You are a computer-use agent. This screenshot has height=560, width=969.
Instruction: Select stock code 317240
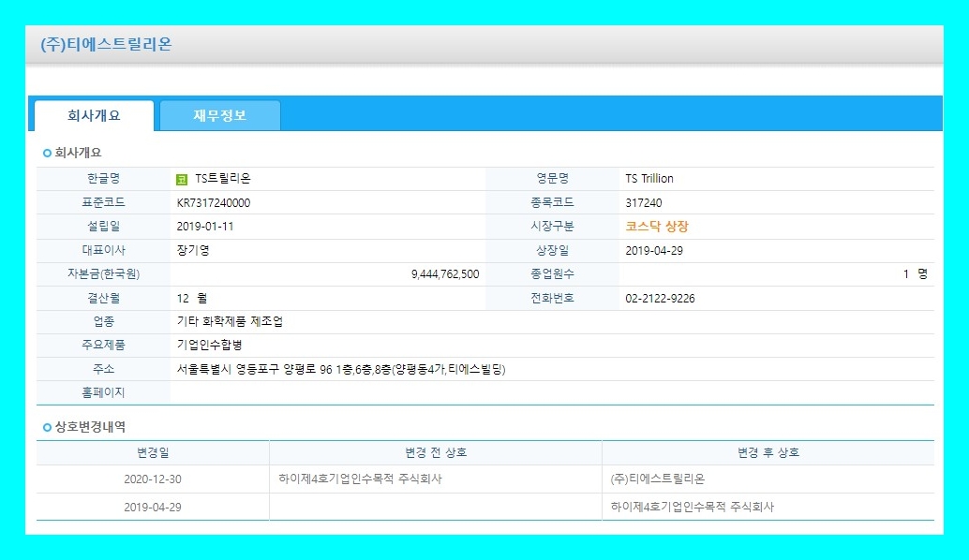pos(643,202)
